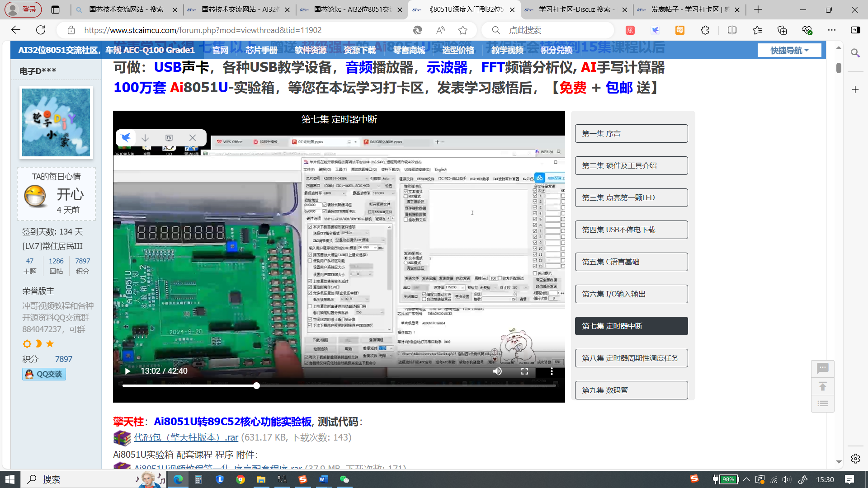Open 选型价格 in site navigation
Image resolution: width=868 pixels, height=488 pixels.
point(458,50)
